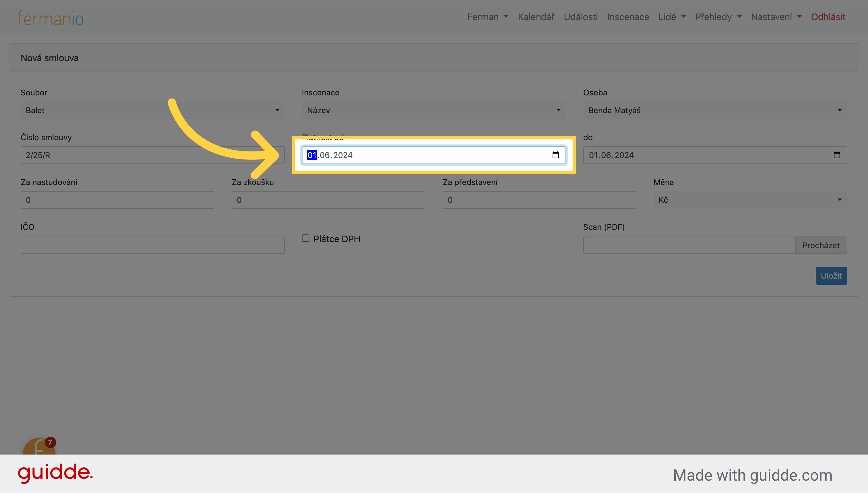Image resolution: width=868 pixels, height=493 pixels.
Task: Open calendar picker in Platnost od field
Action: [x=555, y=155]
